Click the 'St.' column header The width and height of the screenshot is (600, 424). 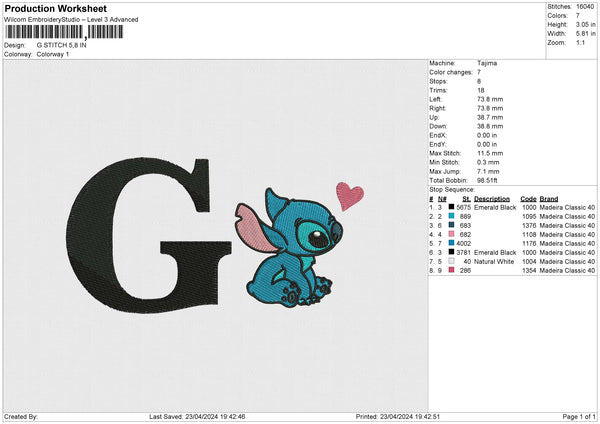(466, 199)
